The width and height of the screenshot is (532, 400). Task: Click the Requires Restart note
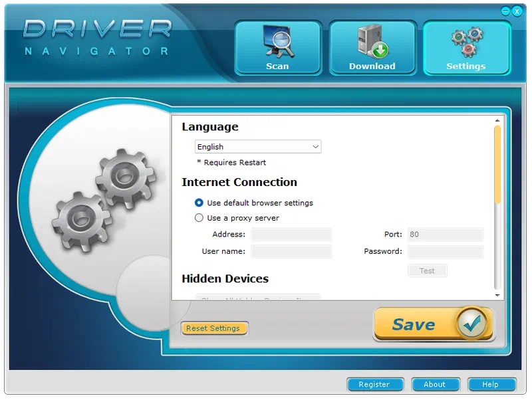pos(231,163)
